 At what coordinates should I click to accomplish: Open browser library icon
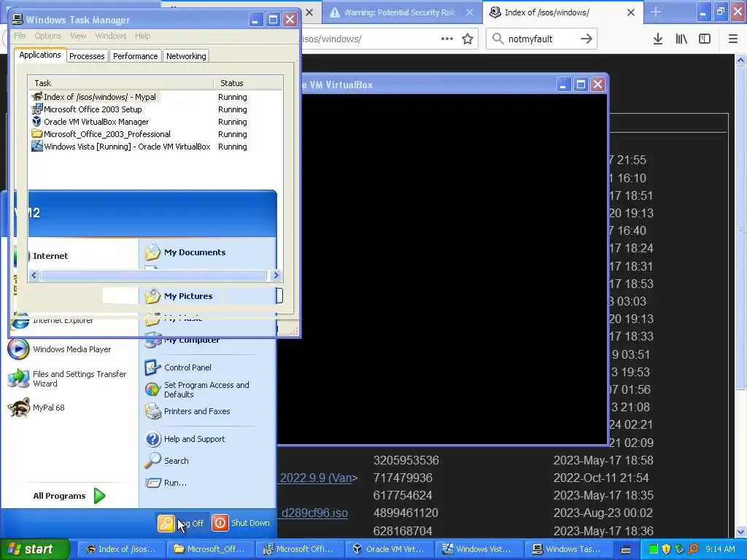[681, 39]
